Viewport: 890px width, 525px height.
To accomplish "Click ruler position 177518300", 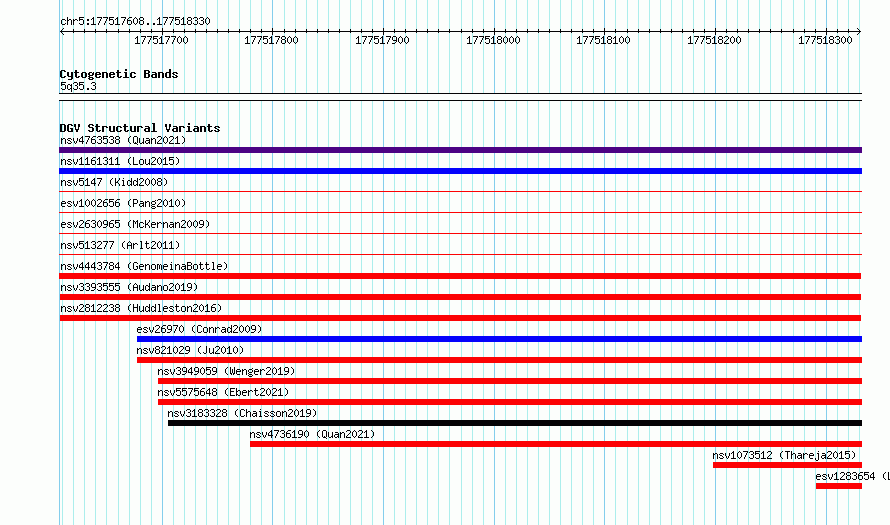I will 825,40.
